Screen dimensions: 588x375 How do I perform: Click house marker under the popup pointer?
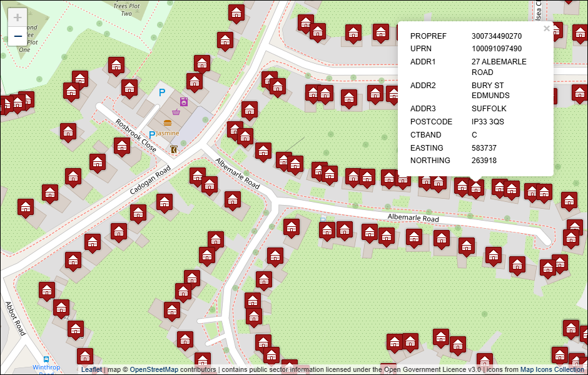pos(476,187)
